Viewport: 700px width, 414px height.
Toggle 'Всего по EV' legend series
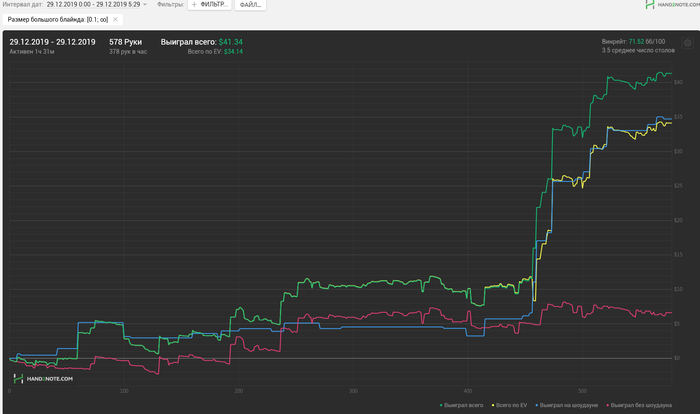click(511, 405)
